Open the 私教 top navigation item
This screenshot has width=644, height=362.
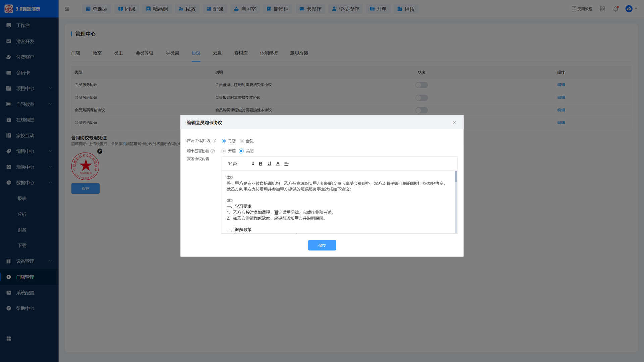coord(187,9)
